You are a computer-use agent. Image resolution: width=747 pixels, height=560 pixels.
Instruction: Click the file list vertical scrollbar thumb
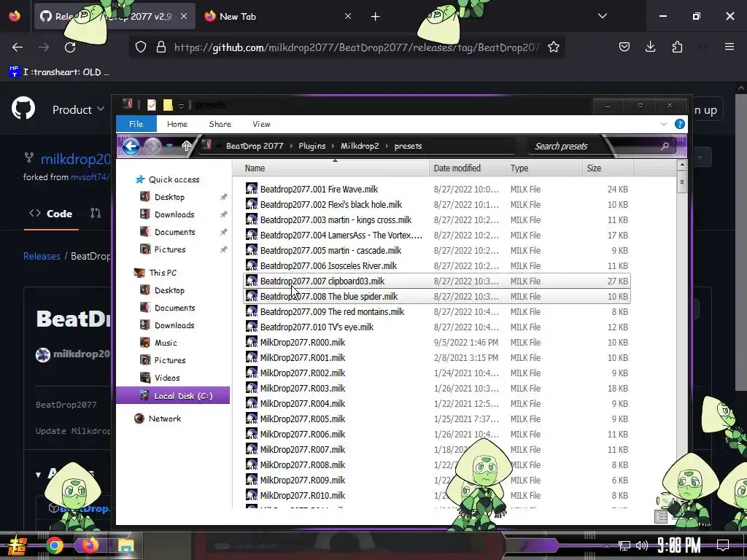point(682,182)
